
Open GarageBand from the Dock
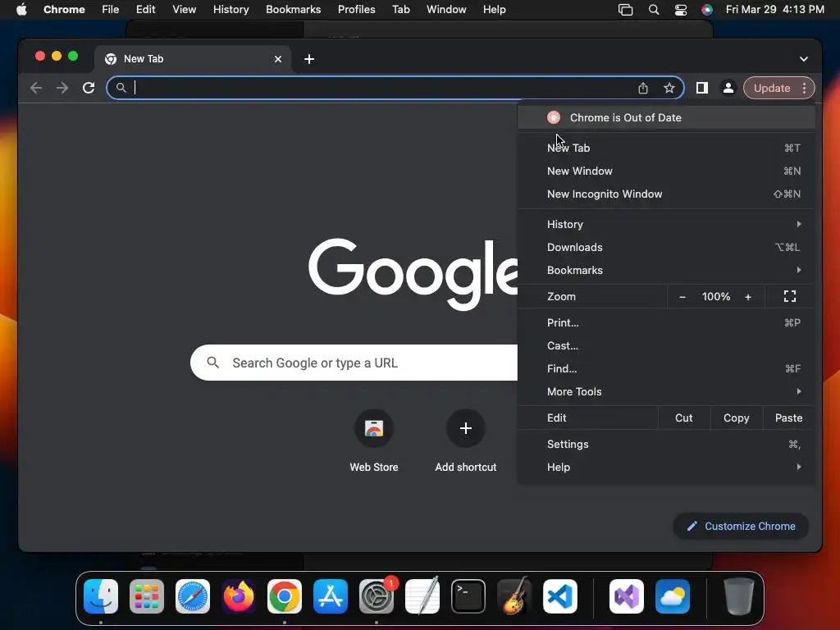click(514, 596)
